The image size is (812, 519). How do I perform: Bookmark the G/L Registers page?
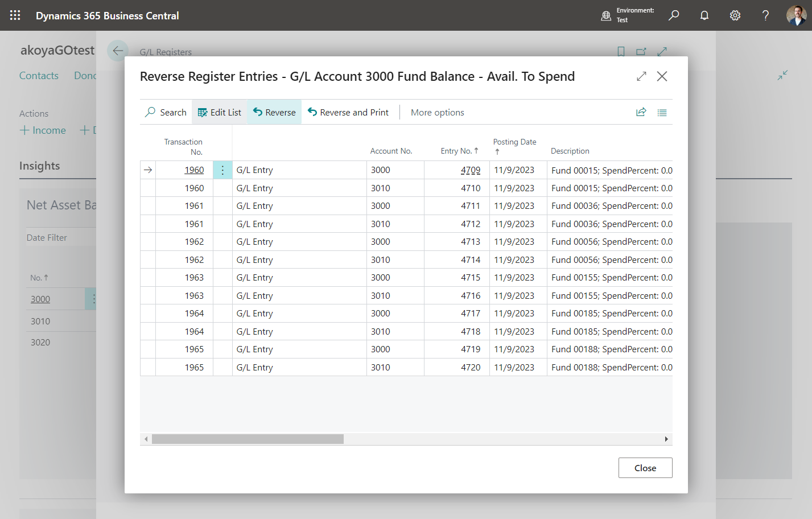pos(621,52)
